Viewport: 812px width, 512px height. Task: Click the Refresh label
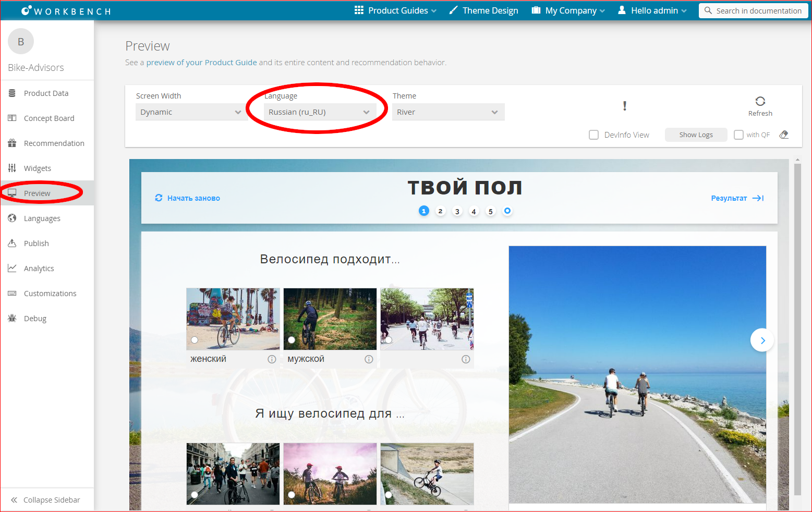[x=760, y=114]
